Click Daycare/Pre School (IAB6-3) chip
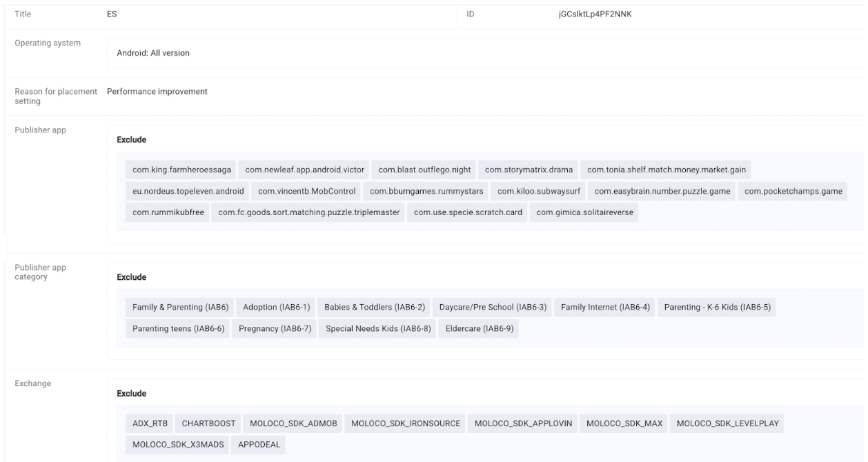This screenshot has height=462, width=868. coord(493,307)
